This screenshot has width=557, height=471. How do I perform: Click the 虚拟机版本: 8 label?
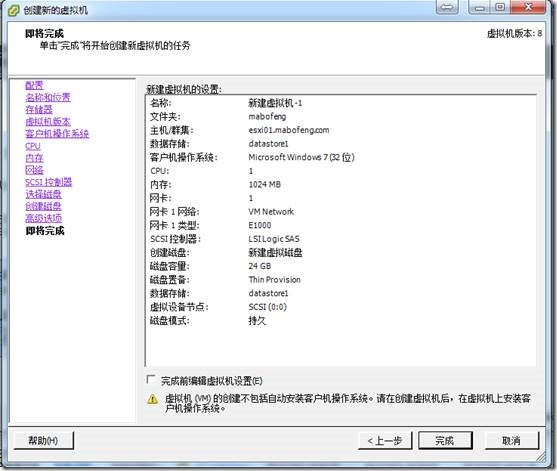point(514,33)
